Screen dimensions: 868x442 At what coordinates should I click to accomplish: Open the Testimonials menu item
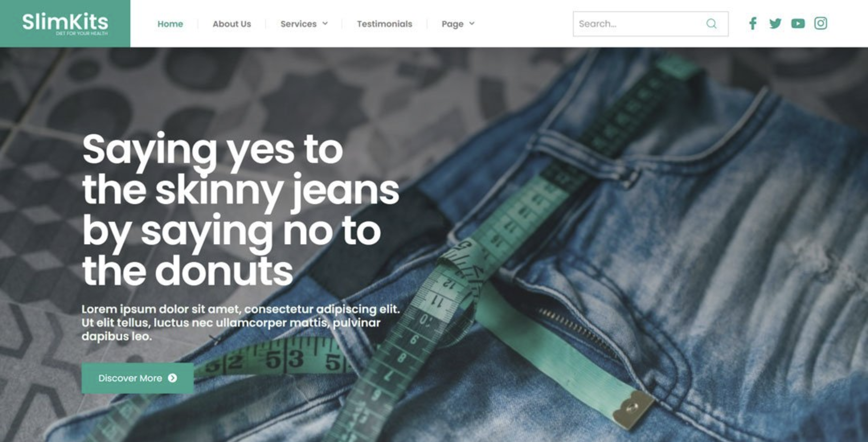coord(384,24)
